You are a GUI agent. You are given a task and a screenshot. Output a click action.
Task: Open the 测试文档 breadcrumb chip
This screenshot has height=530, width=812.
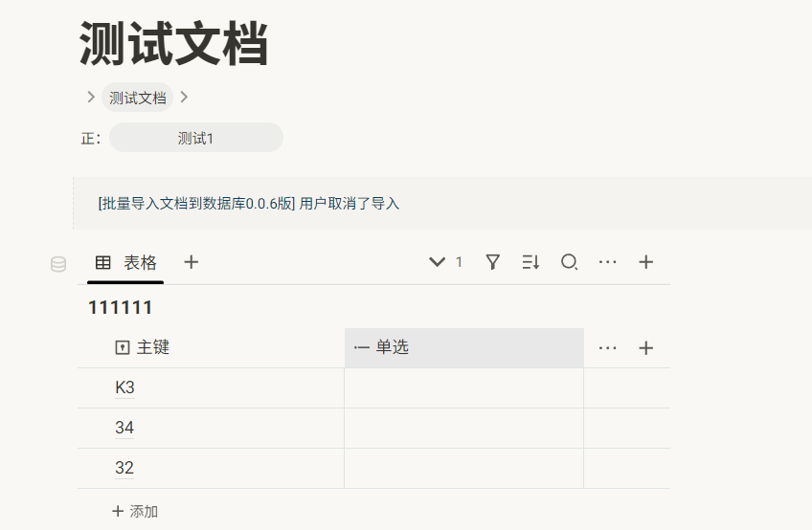coord(137,98)
